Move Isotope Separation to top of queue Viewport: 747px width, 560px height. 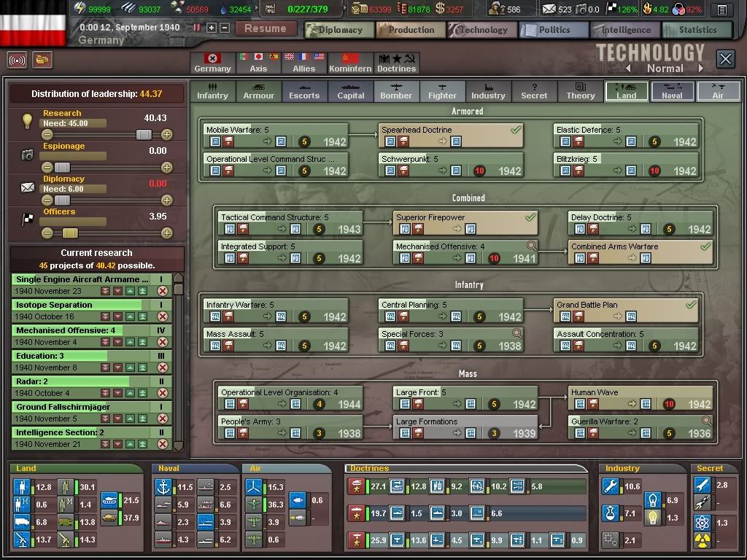[142, 316]
